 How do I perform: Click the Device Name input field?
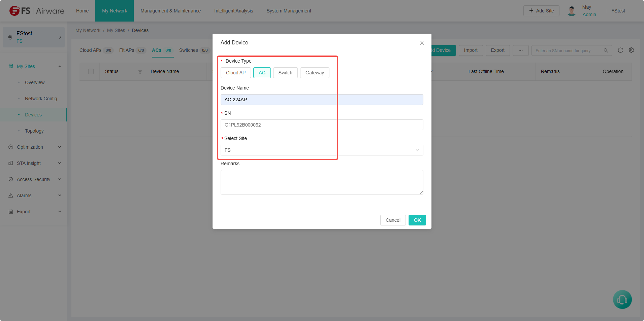tap(322, 100)
